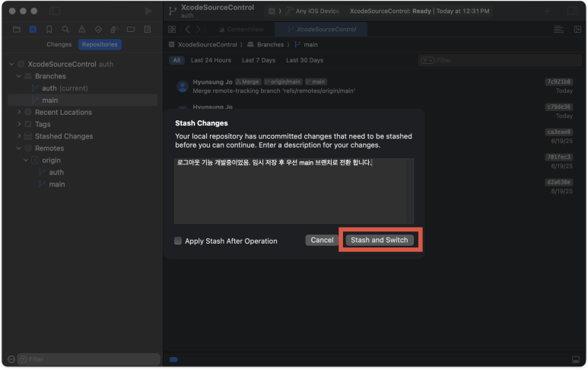Select the XcodeSourceControl editor tab

pyautogui.click(x=321, y=29)
